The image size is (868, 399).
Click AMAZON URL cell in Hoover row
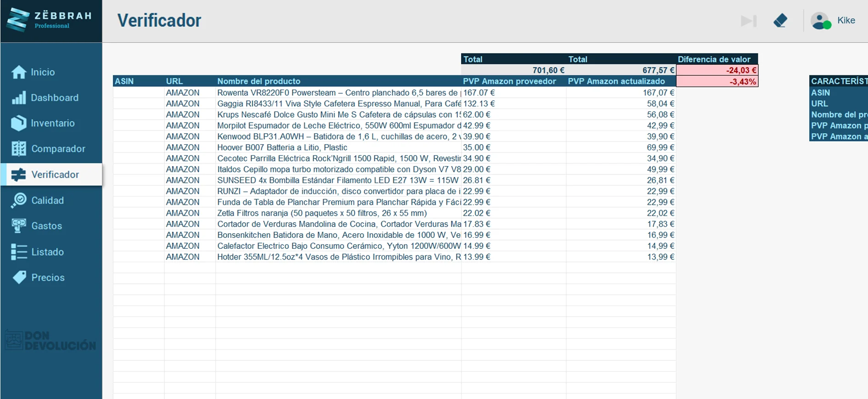pos(190,147)
